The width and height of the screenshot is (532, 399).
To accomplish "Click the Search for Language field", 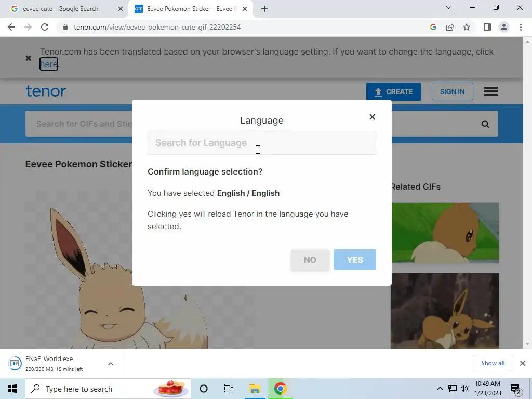I will point(262,143).
